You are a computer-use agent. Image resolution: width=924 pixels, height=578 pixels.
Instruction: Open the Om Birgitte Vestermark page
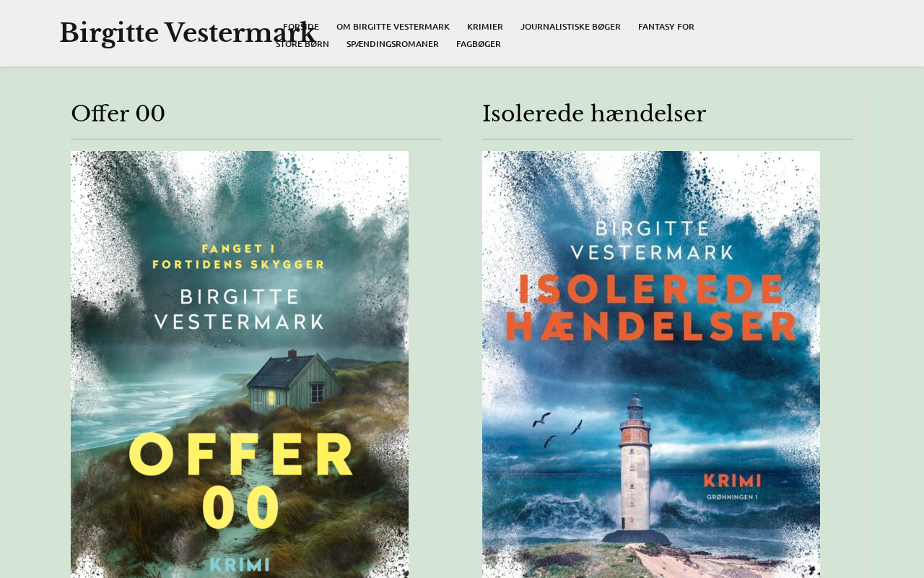click(x=393, y=27)
